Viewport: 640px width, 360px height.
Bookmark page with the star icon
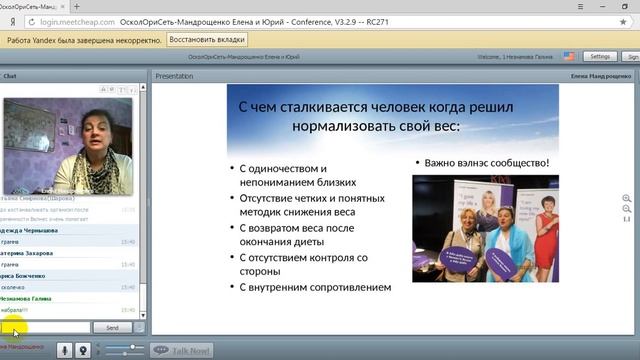(x=623, y=22)
